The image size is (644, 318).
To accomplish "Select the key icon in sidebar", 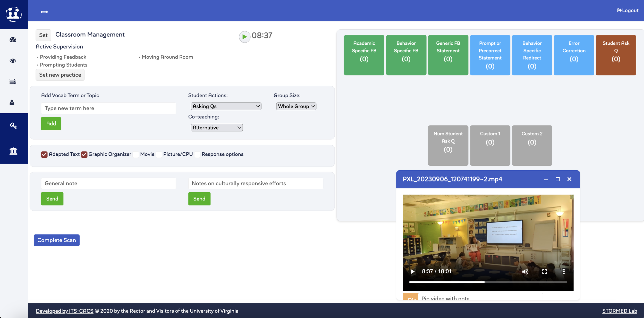I will point(13,125).
